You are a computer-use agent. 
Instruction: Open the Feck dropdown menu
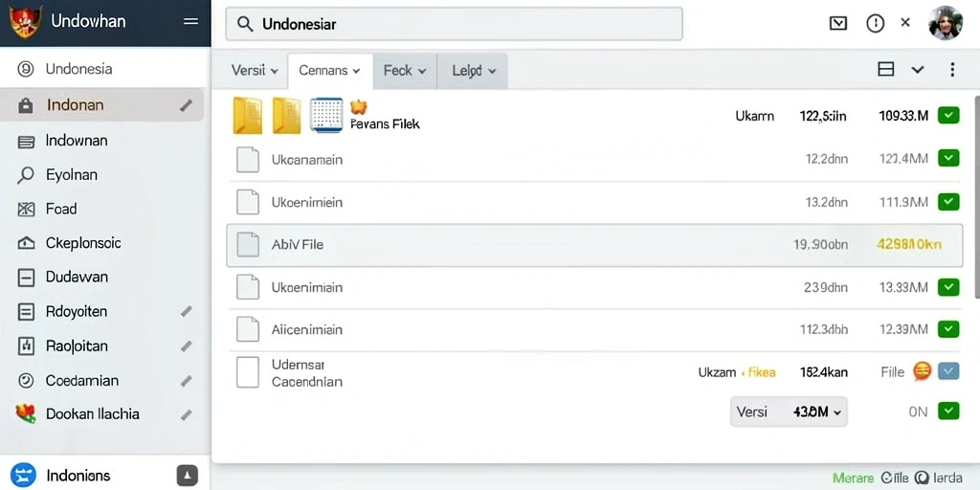405,71
